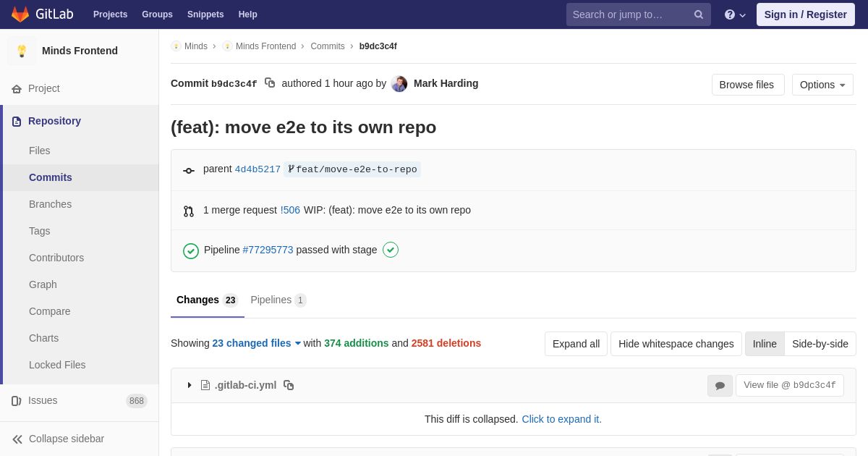Screen dimensions: 868x456
Task: Select Side-by-side diff view
Action: pos(820,344)
